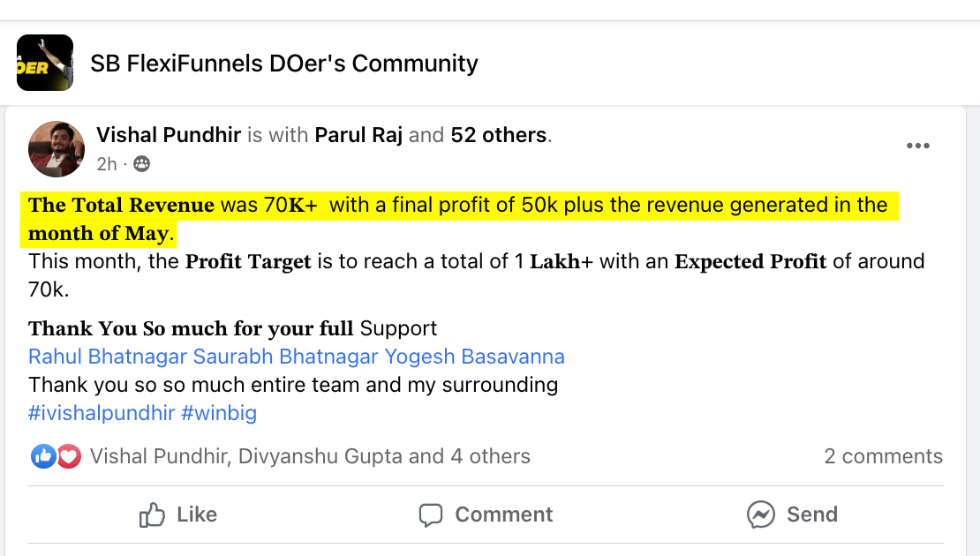Expand the 2 comments section

coord(883,456)
